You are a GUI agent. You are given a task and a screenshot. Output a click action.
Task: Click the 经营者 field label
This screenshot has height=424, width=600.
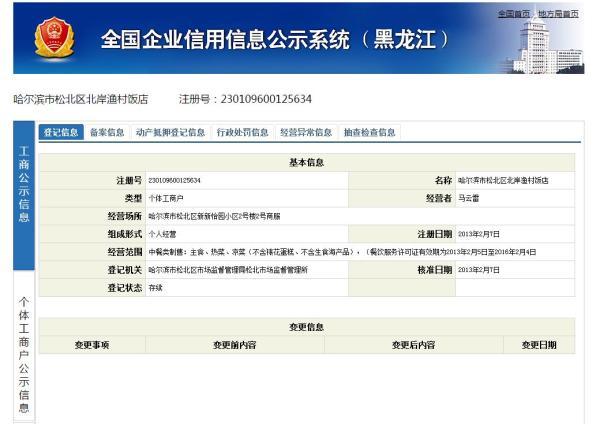pos(439,198)
